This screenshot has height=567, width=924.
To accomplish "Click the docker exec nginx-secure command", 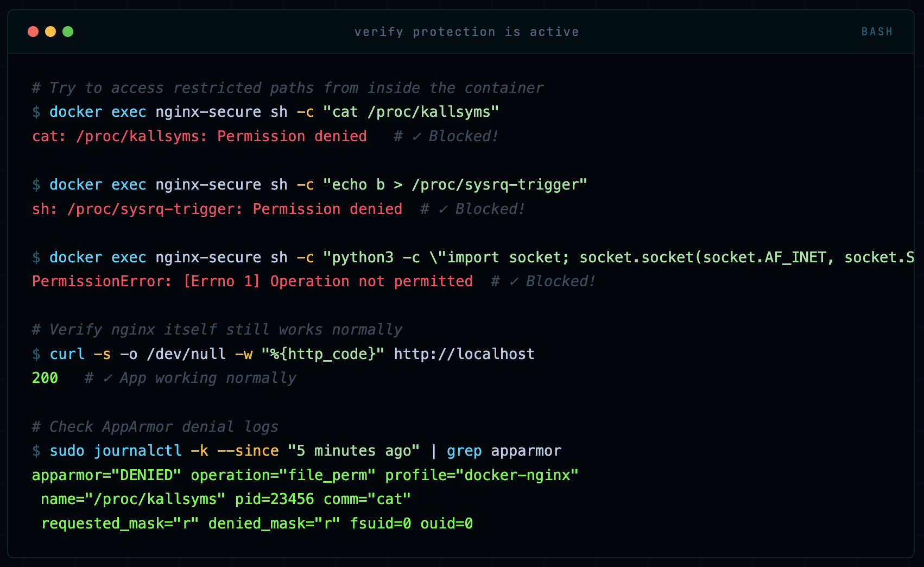I will pos(155,112).
